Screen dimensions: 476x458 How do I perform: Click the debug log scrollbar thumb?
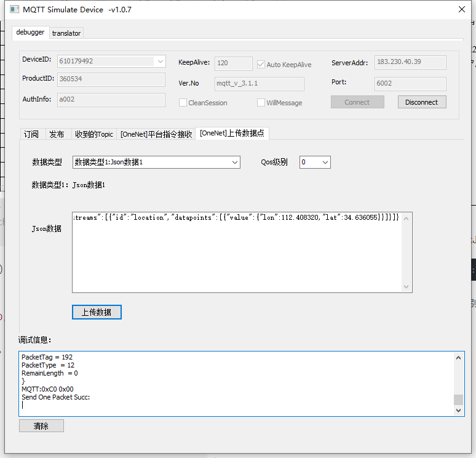click(x=458, y=400)
